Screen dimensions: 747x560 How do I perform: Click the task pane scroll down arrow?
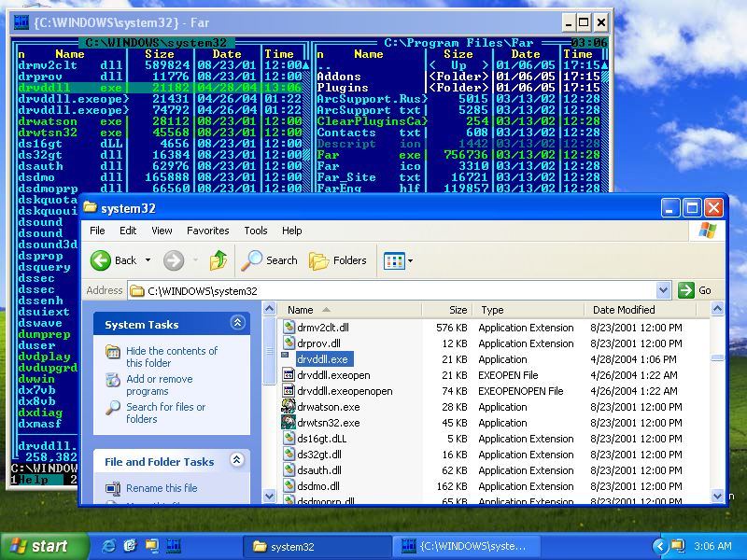click(269, 496)
